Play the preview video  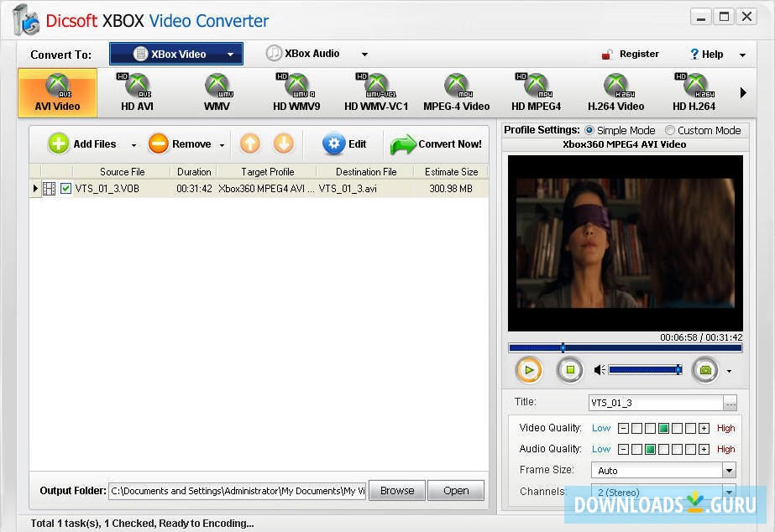click(x=529, y=369)
